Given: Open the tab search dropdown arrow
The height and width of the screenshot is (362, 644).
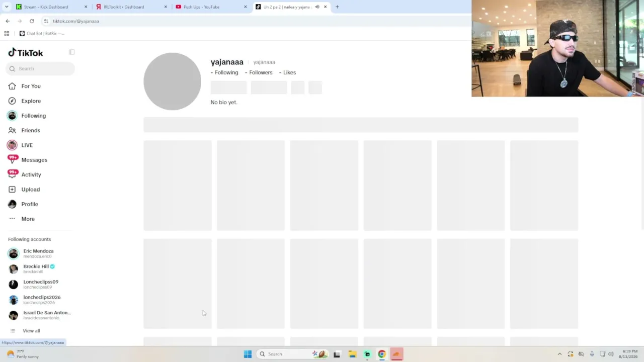Looking at the screenshot, I should pos(6,7).
